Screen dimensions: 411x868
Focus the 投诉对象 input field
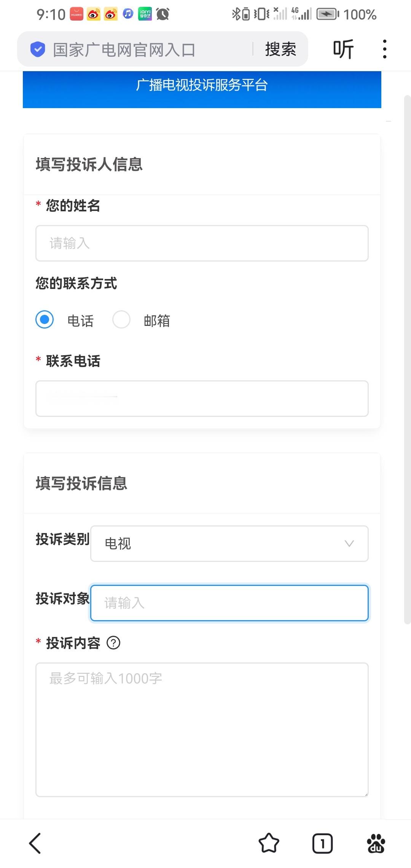pyautogui.click(x=229, y=603)
